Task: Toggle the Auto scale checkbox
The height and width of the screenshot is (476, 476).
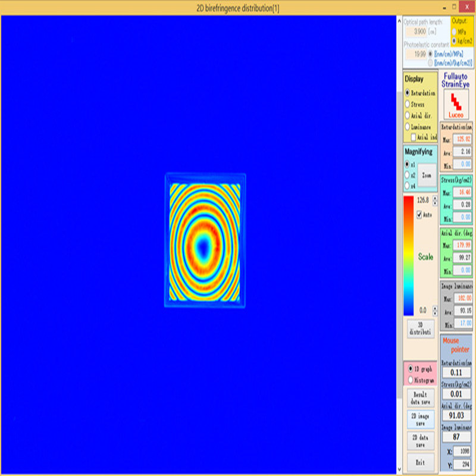Action: point(420,214)
